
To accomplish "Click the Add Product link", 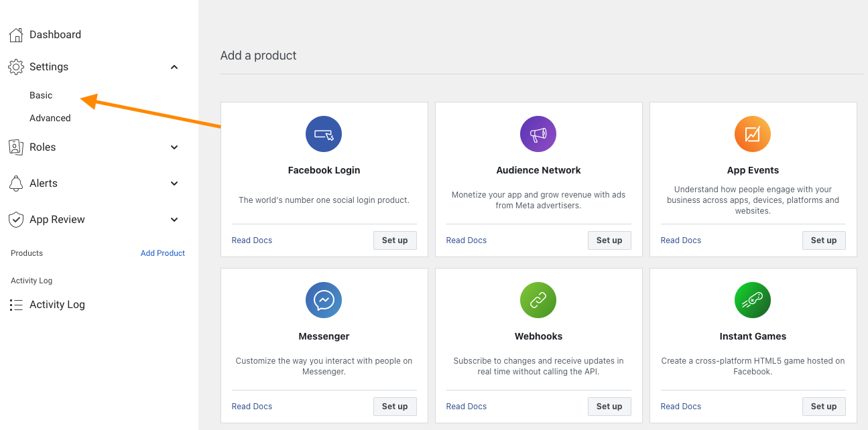I will (163, 253).
